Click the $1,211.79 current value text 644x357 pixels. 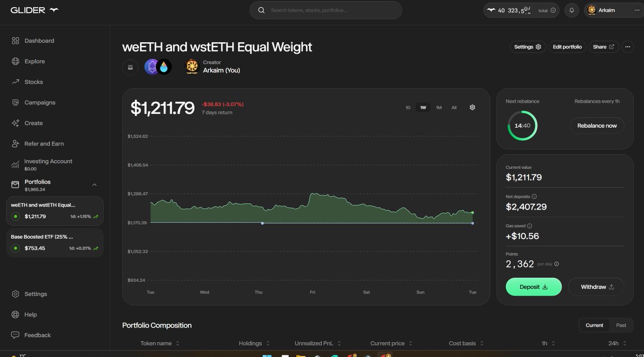[524, 177]
